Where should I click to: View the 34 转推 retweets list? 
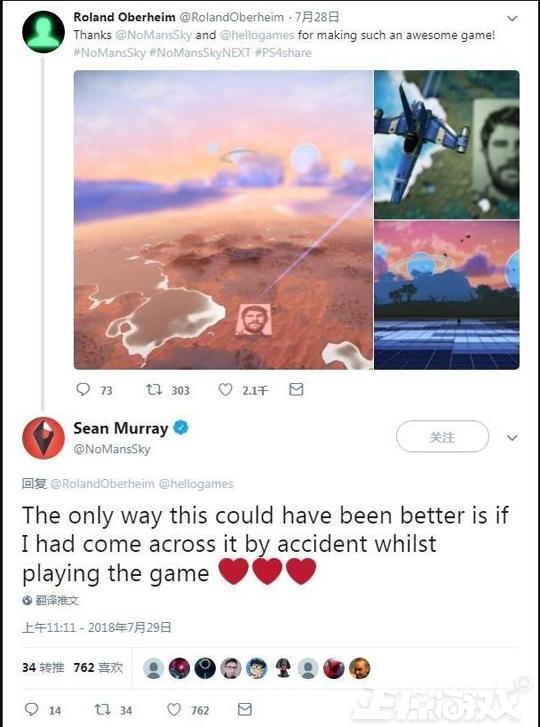click(x=43, y=668)
